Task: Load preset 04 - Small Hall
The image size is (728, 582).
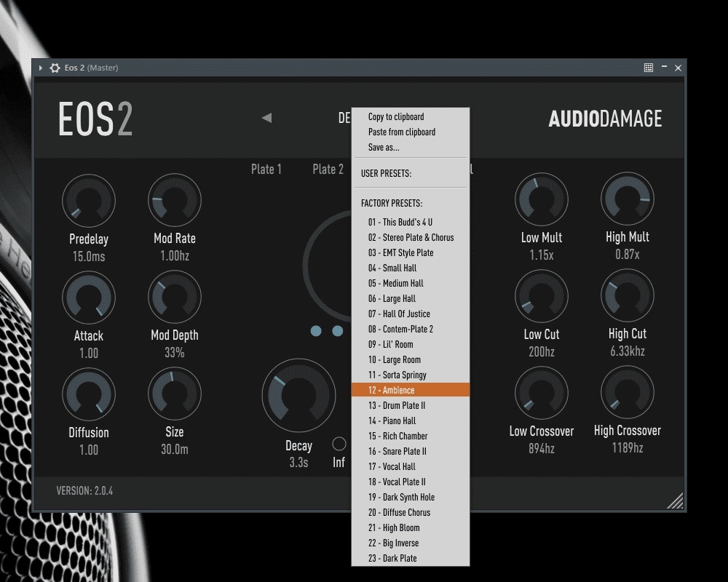Action: [x=411, y=268]
